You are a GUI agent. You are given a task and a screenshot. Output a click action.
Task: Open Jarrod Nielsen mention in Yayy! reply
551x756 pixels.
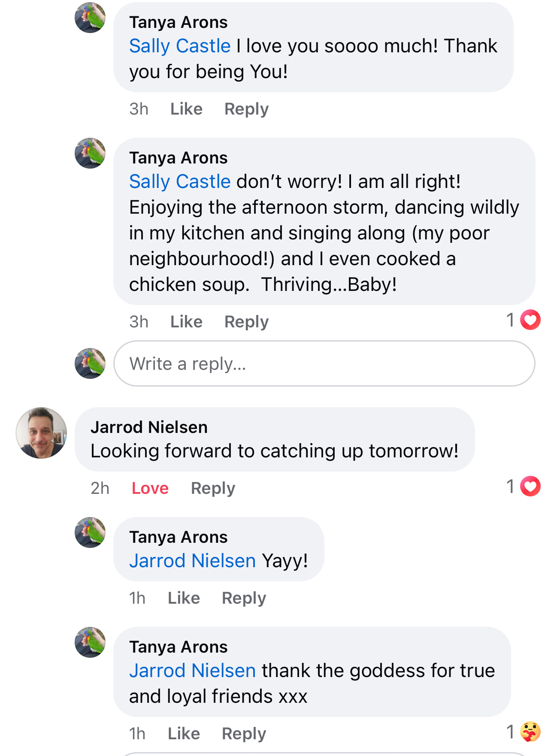coord(192,561)
